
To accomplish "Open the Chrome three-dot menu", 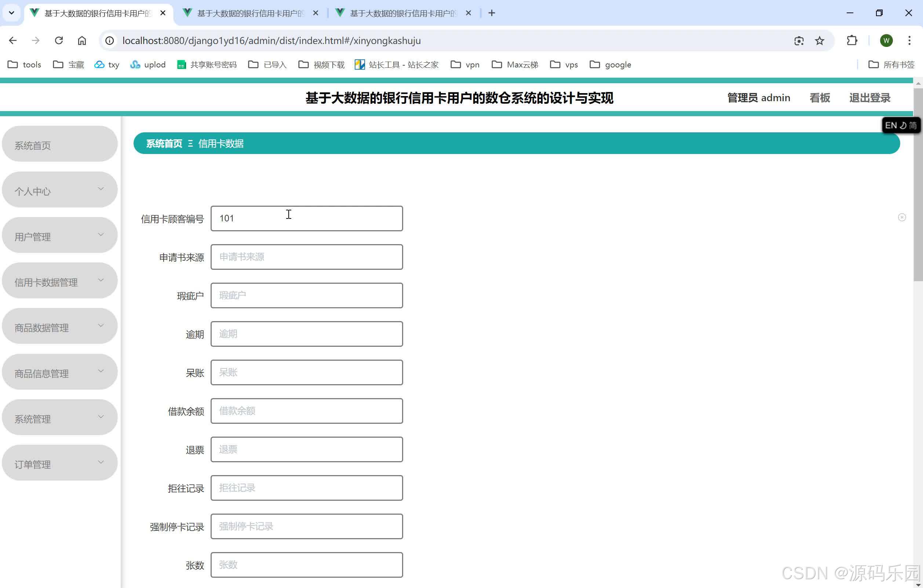I will coord(909,41).
